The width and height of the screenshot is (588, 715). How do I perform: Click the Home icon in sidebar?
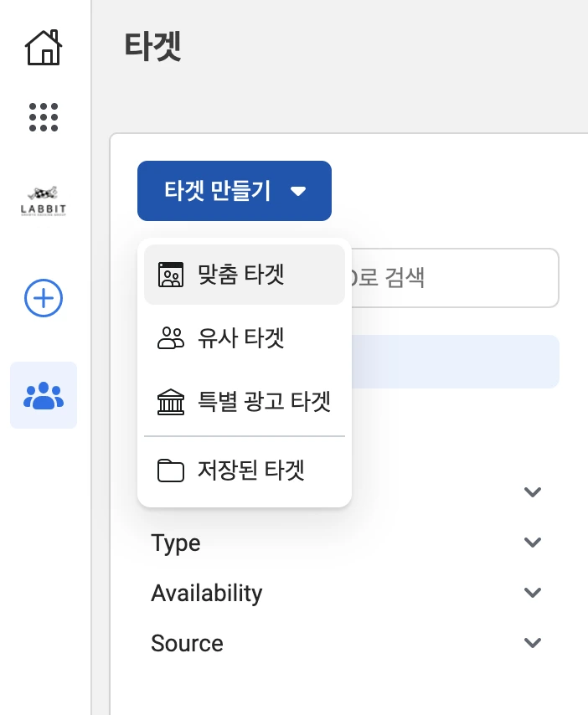44,47
